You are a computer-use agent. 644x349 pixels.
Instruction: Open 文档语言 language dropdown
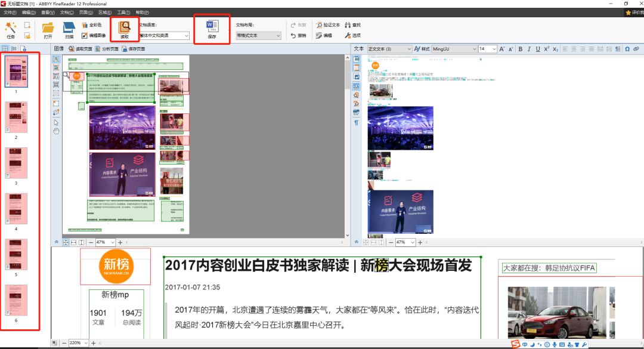pyautogui.click(x=164, y=36)
